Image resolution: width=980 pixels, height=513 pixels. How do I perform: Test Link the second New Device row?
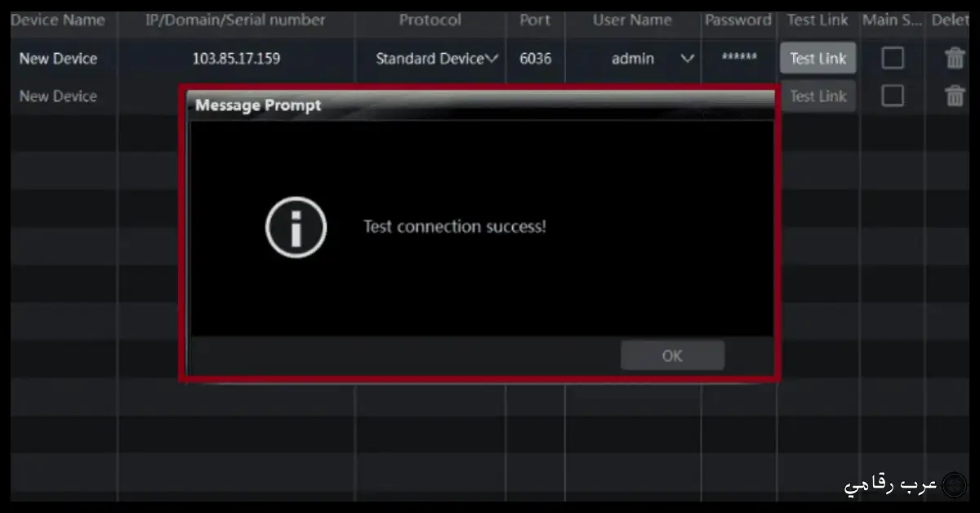click(x=817, y=96)
